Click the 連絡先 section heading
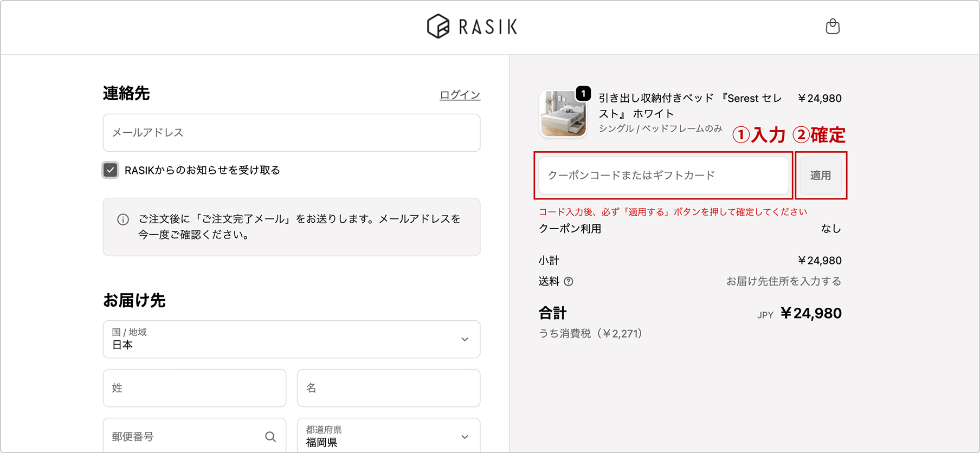This screenshot has width=980, height=453. tap(126, 93)
